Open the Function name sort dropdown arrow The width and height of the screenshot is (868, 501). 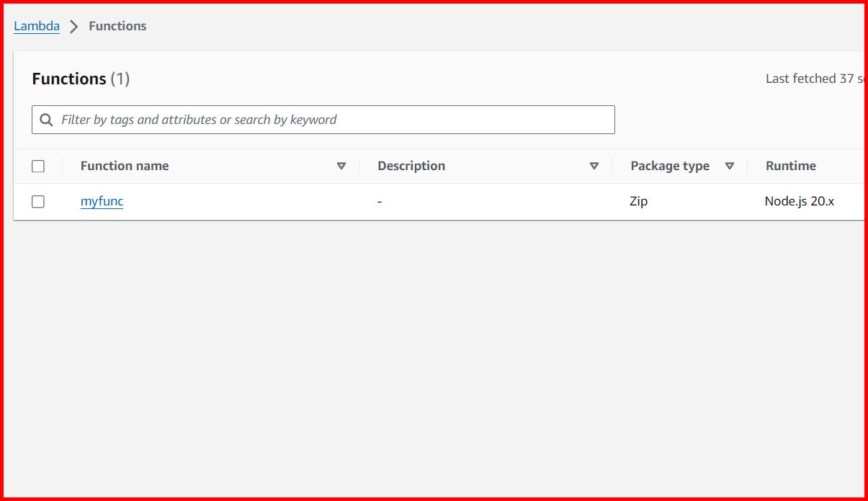coord(341,166)
